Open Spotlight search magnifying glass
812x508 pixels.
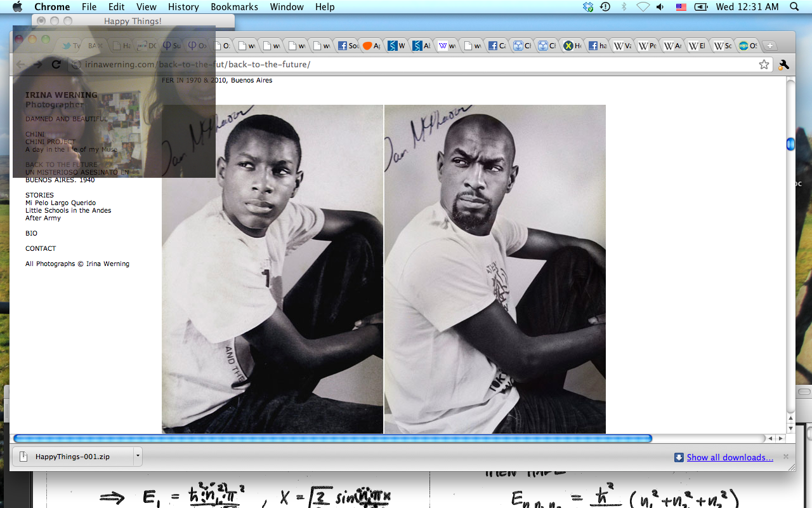point(794,7)
